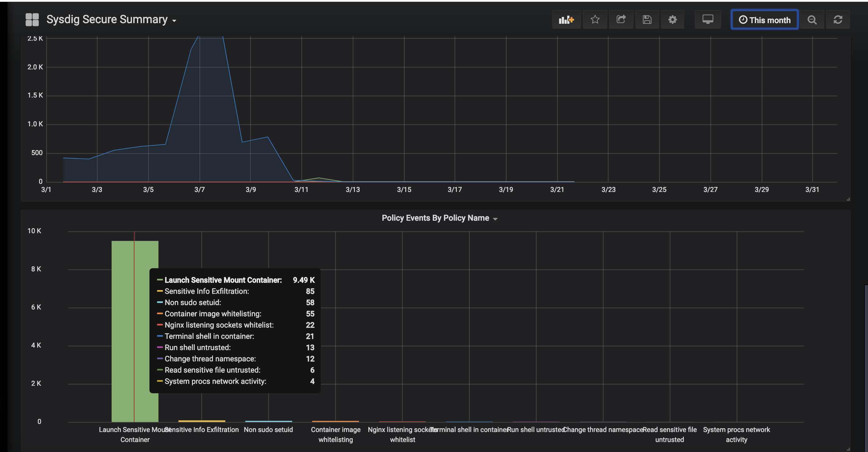Viewport: 868px width, 452px height.
Task: Open the Share dashboard icon
Action: pyautogui.click(x=621, y=19)
